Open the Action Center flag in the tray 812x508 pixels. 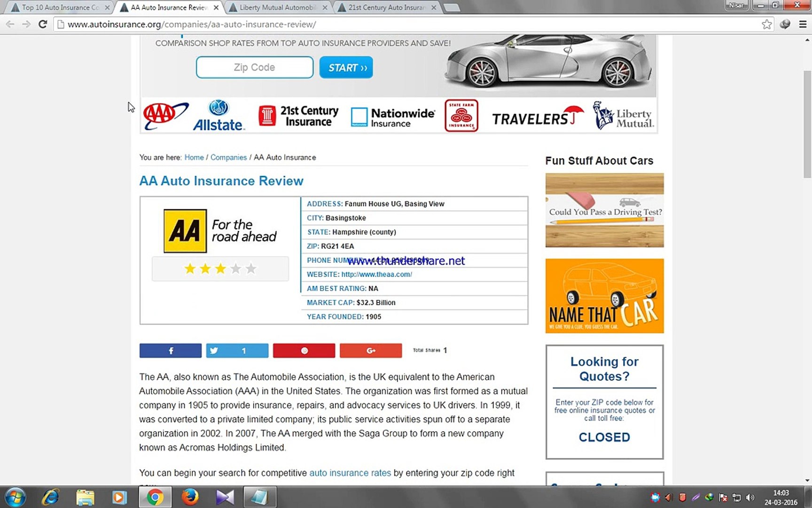(723, 497)
